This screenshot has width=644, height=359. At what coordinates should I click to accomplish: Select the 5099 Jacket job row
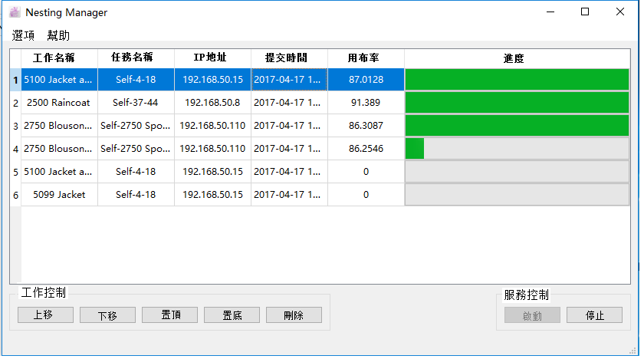pyautogui.click(x=59, y=195)
